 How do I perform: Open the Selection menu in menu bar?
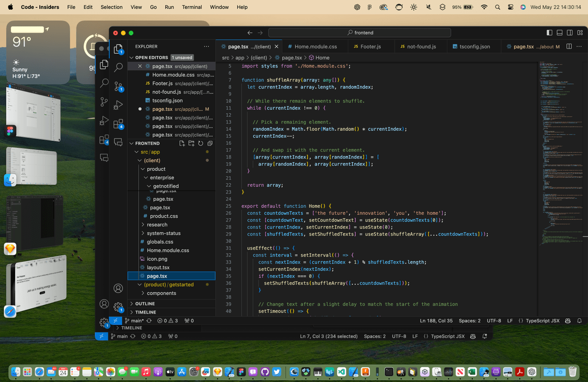[112, 7]
